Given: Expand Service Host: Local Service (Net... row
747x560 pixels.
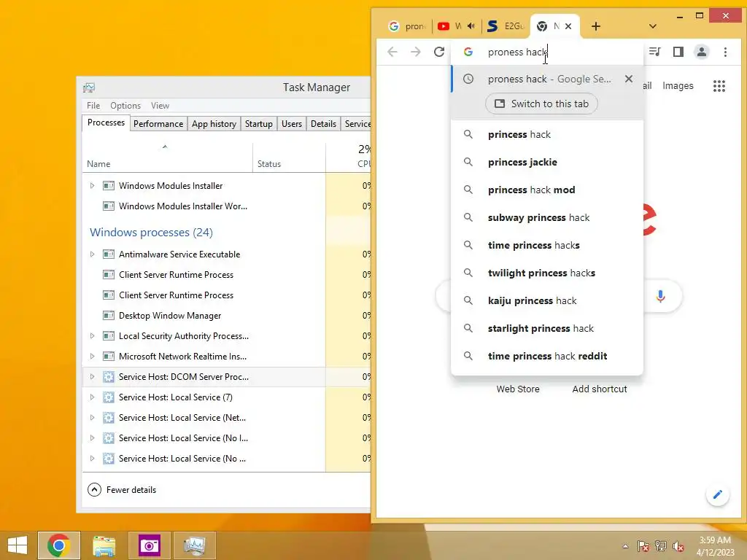Looking at the screenshot, I should click(93, 418).
